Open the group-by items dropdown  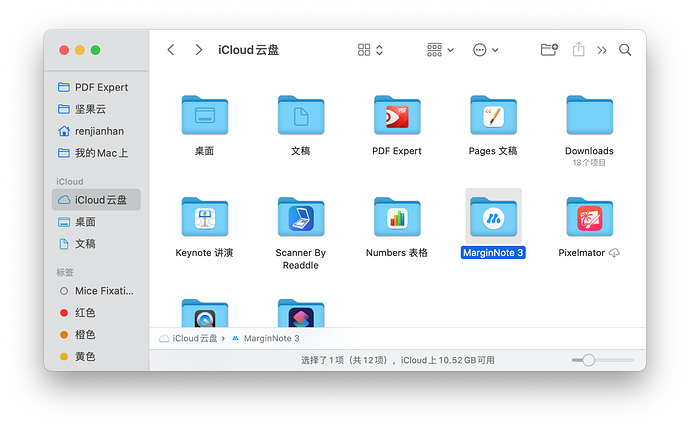[x=440, y=50]
